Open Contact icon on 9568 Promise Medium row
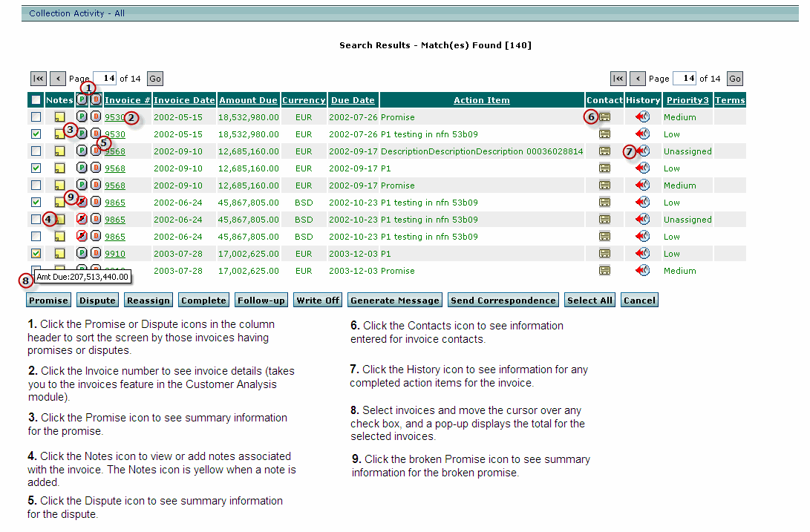Viewport: 810px width, 532px height. pos(604,185)
